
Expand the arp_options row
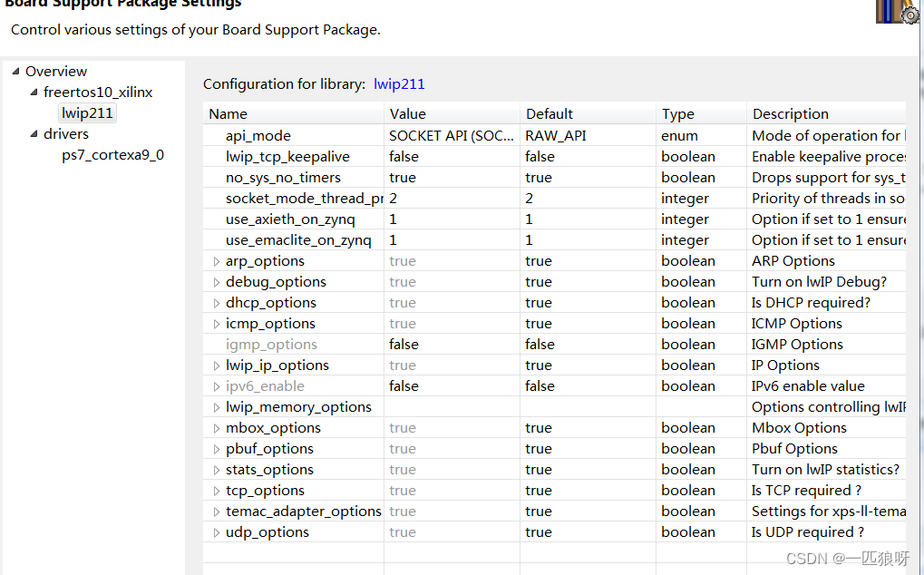click(x=215, y=260)
